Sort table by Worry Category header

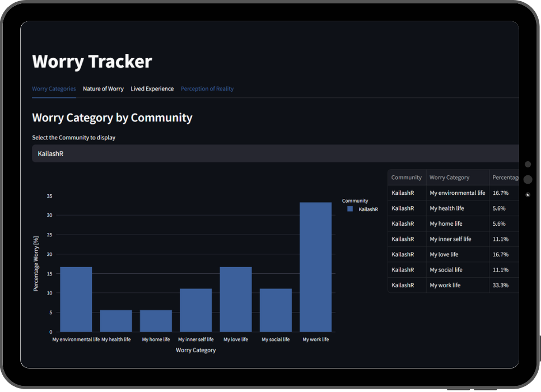[x=449, y=178]
